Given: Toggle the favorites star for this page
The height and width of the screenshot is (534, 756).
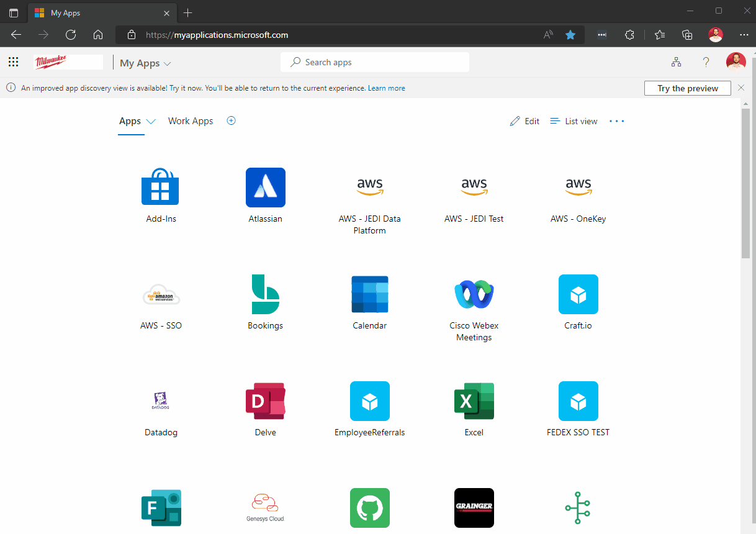Looking at the screenshot, I should tap(570, 35).
